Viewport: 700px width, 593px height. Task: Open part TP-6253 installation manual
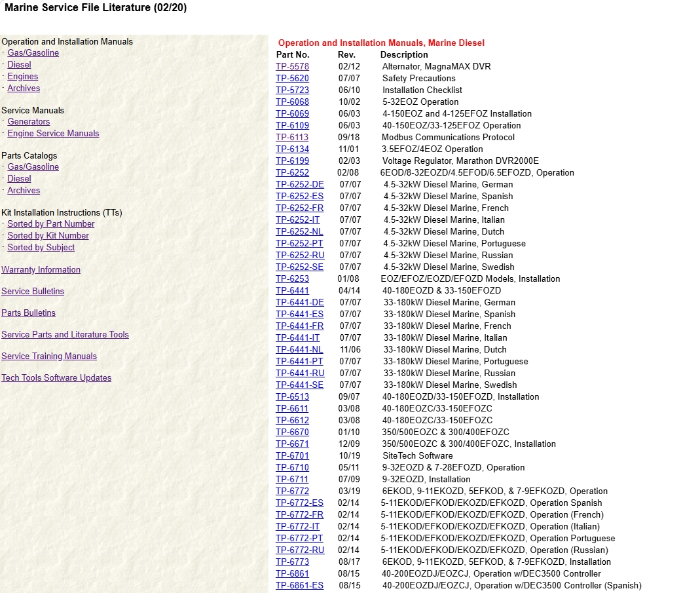click(293, 279)
